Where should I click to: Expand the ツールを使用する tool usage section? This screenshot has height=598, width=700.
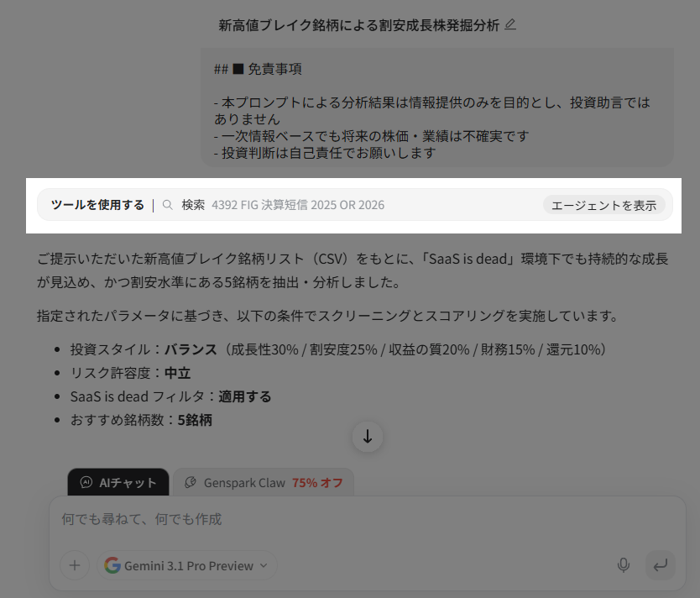click(x=97, y=205)
